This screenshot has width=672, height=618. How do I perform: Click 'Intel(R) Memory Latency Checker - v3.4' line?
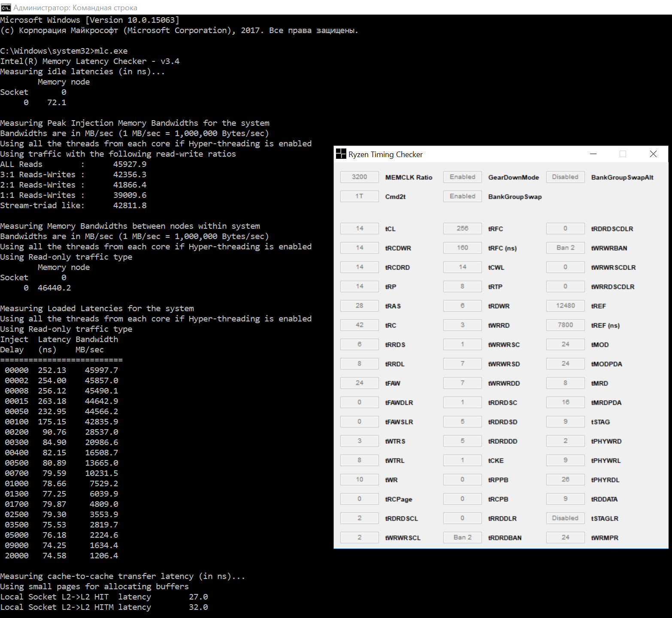tap(90, 61)
